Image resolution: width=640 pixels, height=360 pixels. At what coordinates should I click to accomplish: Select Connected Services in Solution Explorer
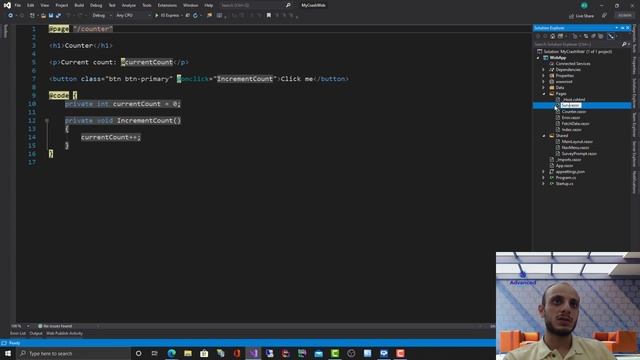573,64
